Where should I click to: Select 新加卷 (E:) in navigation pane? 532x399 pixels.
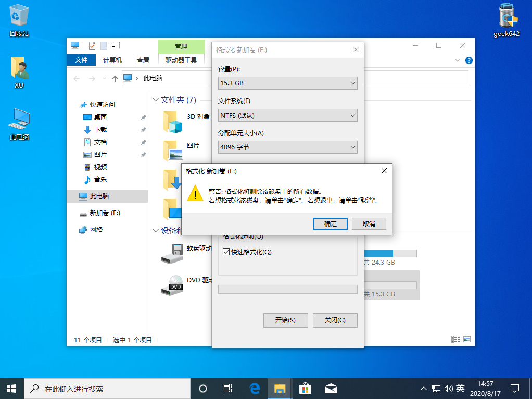click(105, 213)
